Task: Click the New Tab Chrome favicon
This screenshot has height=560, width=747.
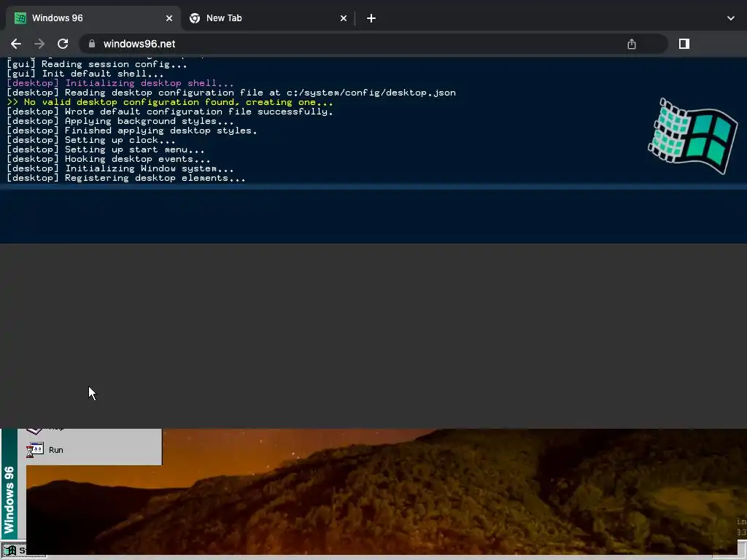Action: tap(195, 18)
